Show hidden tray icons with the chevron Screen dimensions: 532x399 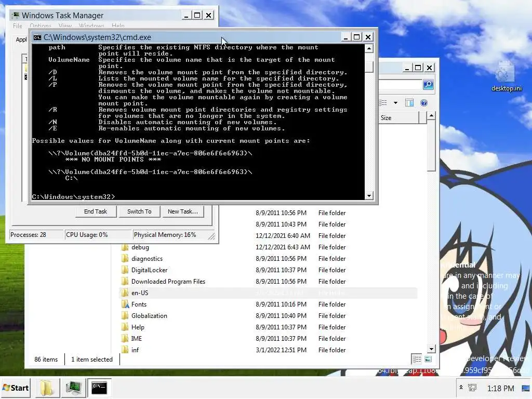point(461,388)
